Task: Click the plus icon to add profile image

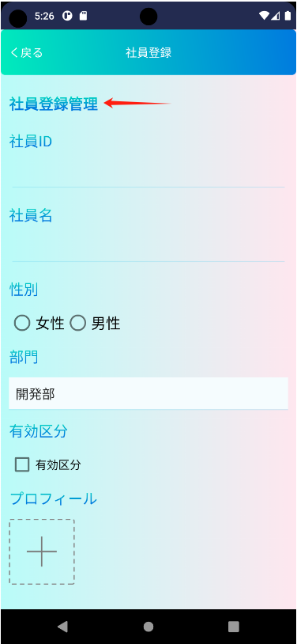Action: point(42,551)
